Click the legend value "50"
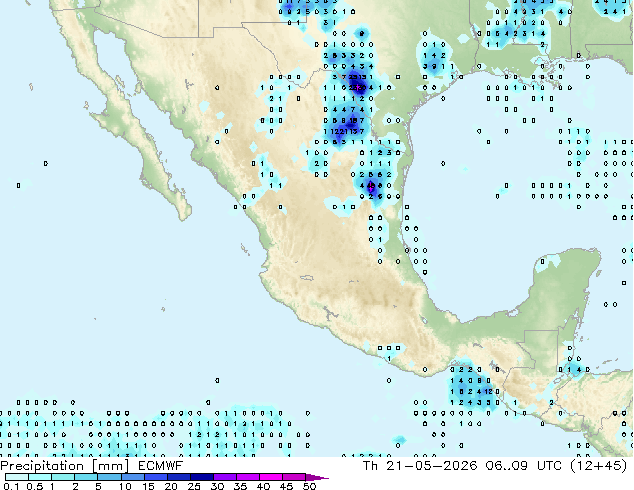Viewport: 634px width, 490px height. pyautogui.click(x=309, y=486)
